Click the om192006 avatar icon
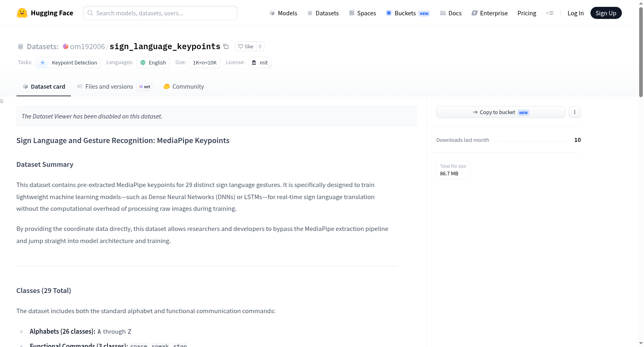The image size is (644, 347). (66, 46)
